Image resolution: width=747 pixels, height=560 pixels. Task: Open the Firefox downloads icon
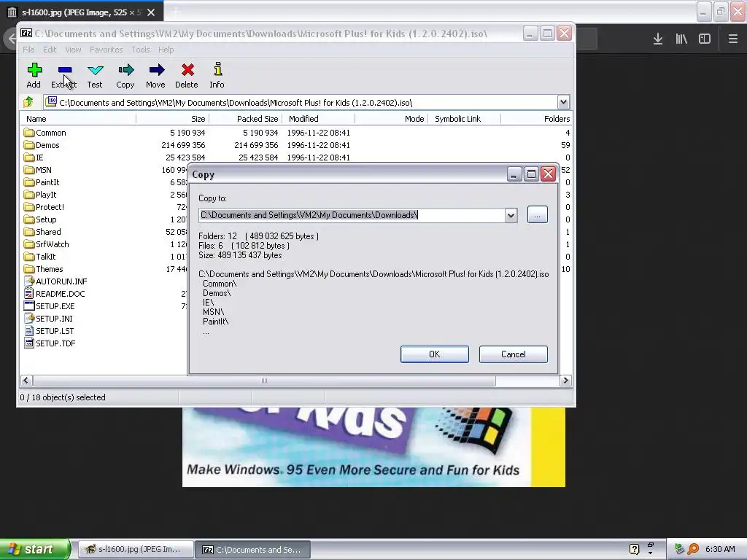coord(658,39)
